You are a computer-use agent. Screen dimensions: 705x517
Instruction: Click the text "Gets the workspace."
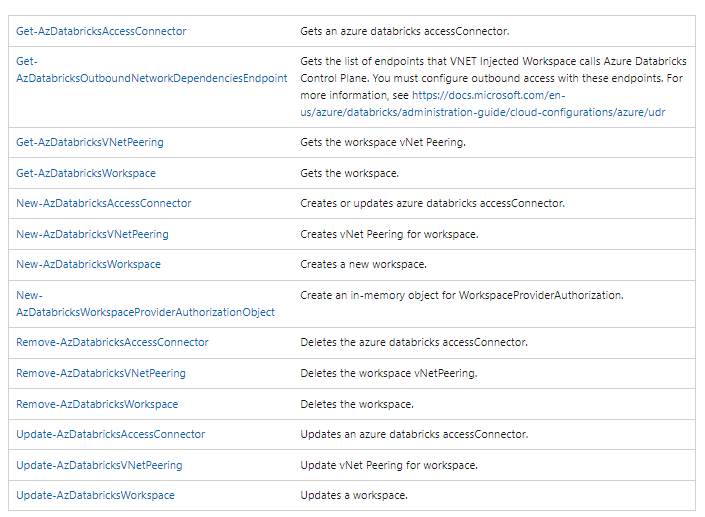point(349,173)
